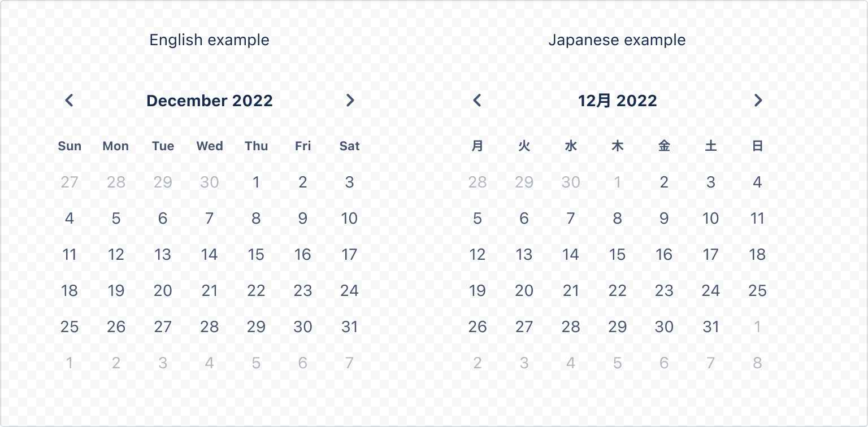Screen dimensions: 868x427
Task: Select December 31 on the English calendar
Action: pyautogui.click(x=350, y=326)
